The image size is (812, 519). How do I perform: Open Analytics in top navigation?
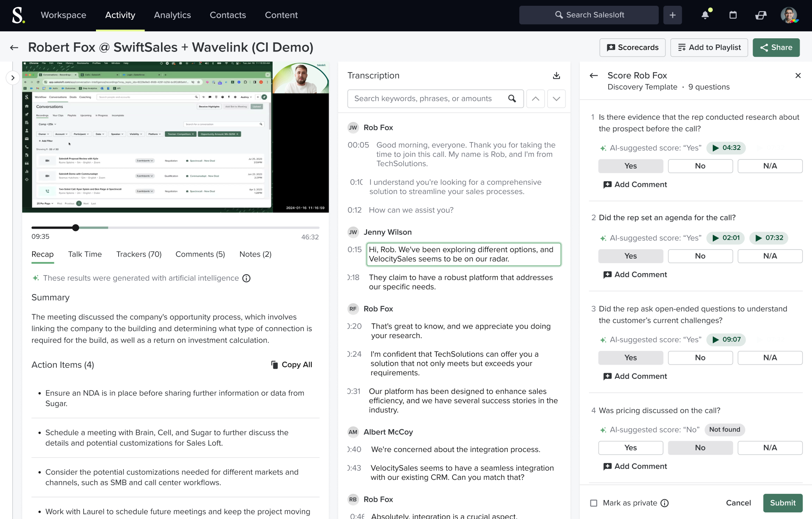coord(173,15)
